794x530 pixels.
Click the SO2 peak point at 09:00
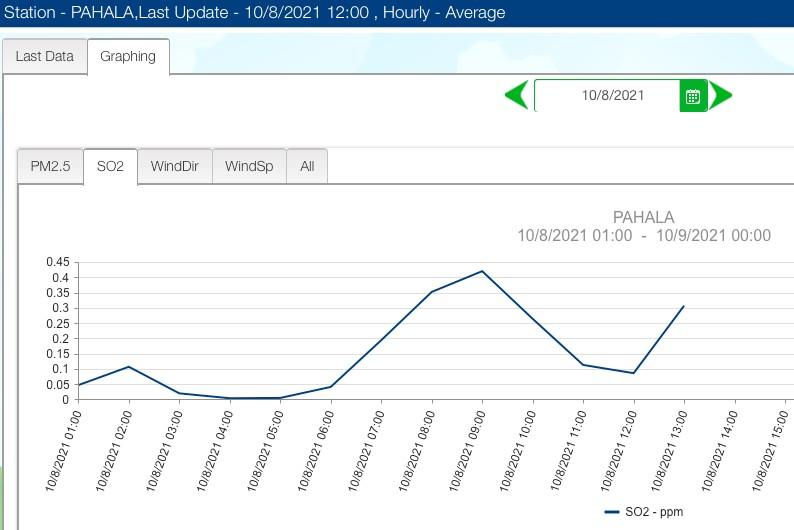(482, 271)
